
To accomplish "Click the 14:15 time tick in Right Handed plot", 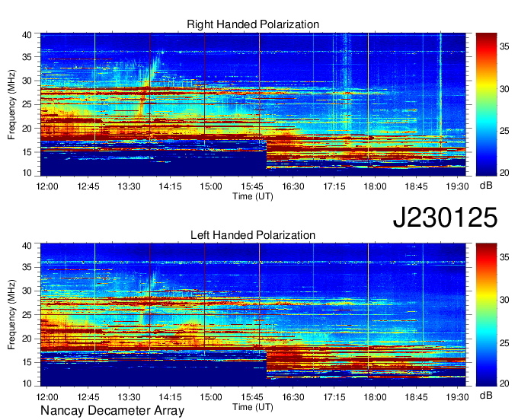I will pyautogui.click(x=170, y=186).
